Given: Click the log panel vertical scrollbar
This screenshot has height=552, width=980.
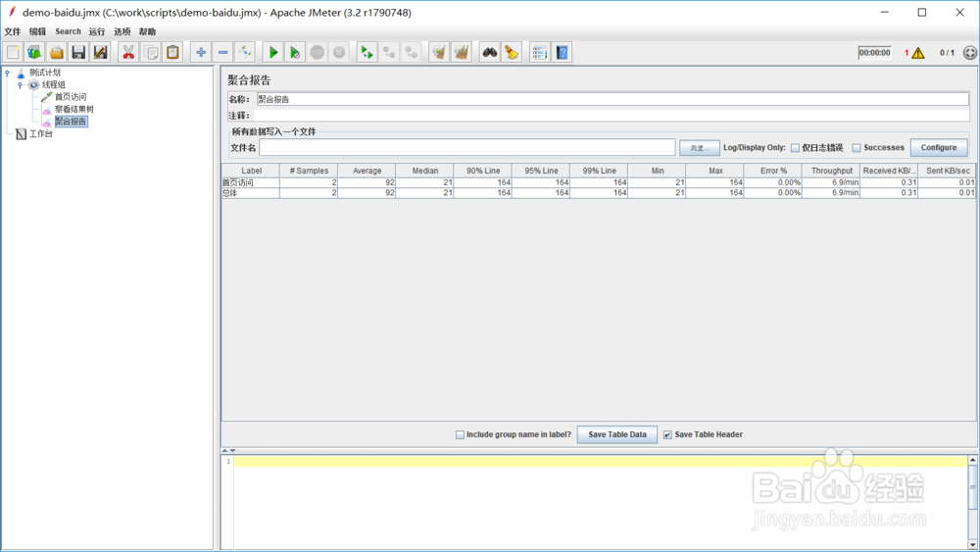Looking at the screenshot, I should [x=972, y=503].
